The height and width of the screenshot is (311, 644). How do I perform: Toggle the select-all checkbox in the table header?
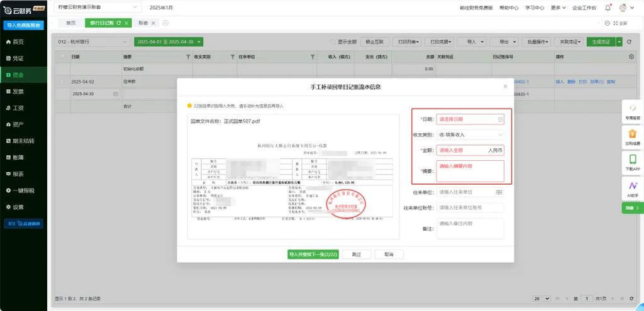[62, 57]
